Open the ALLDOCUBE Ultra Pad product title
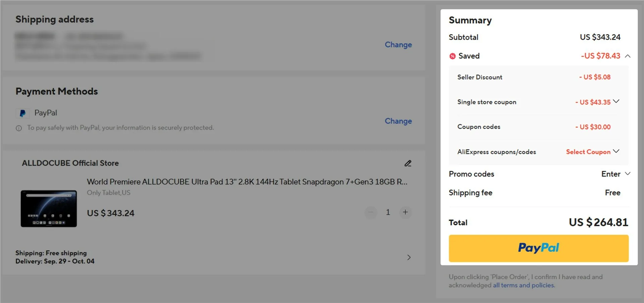The height and width of the screenshot is (303, 644). click(x=247, y=182)
